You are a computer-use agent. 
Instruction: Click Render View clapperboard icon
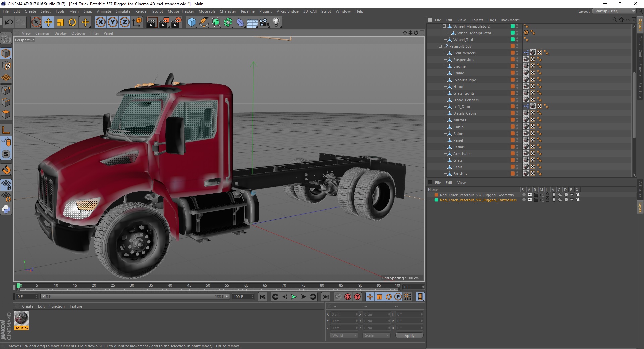[152, 22]
